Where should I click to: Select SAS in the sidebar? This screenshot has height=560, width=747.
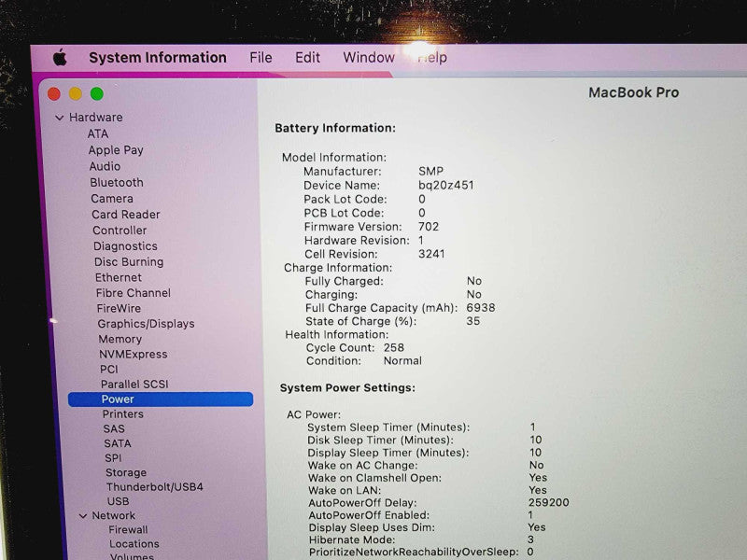coord(114,429)
